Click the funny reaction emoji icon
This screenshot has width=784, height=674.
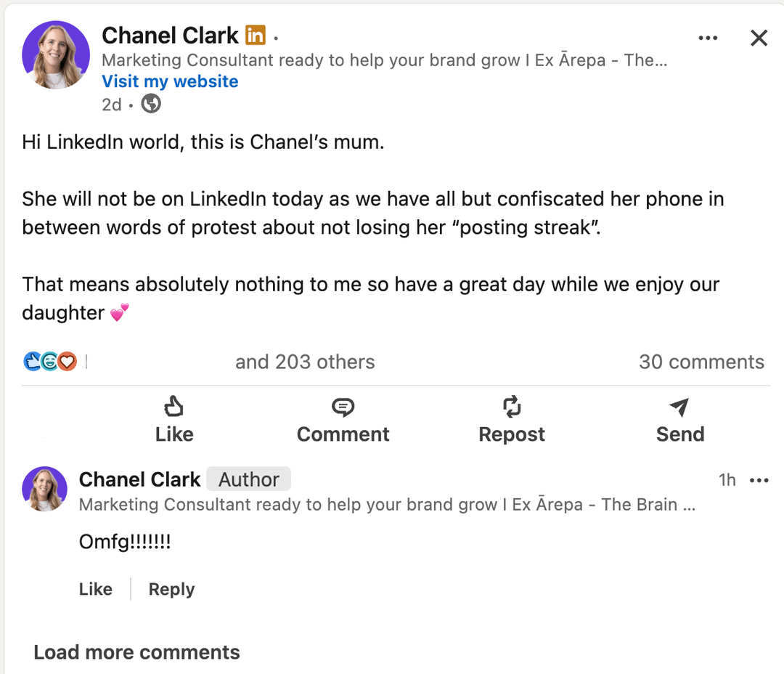49,361
